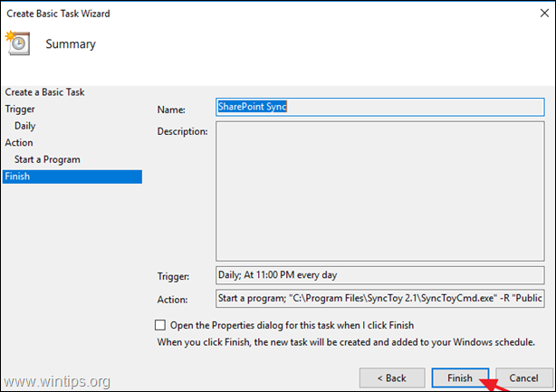Click the Action field with SyncToyCmd.exe path
Image resolution: width=556 pixels, height=392 pixels.
(379, 299)
